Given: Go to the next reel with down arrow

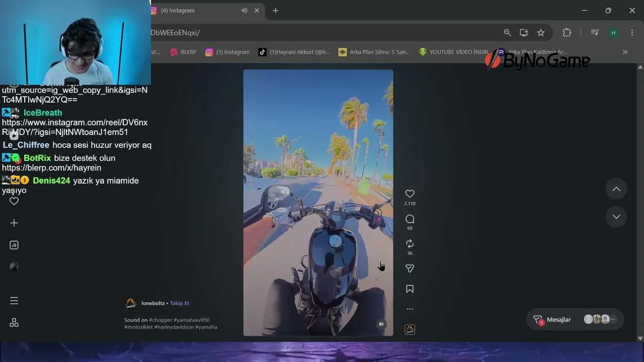Looking at the screenshot, I should coord(616,217).
